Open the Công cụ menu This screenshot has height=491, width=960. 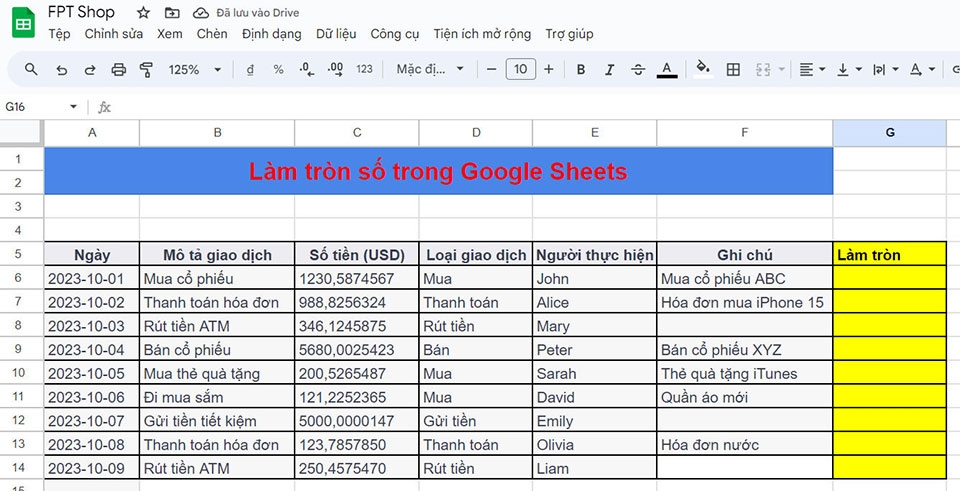pyautogui.click(x=394, y=34)
